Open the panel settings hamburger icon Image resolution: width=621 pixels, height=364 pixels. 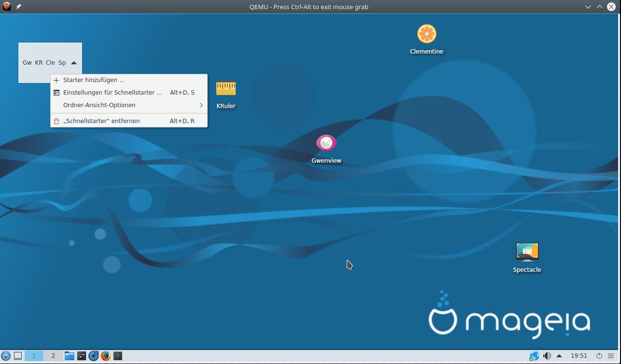coord(611,356)
